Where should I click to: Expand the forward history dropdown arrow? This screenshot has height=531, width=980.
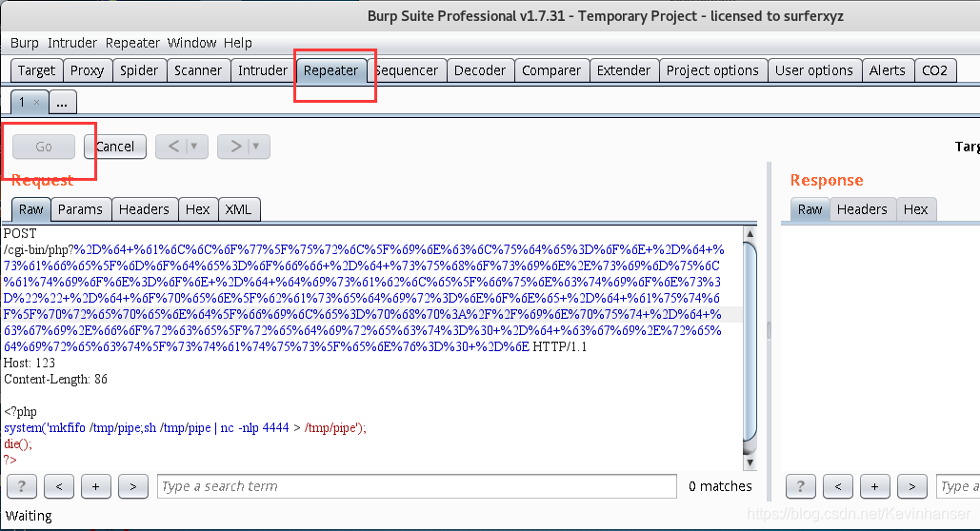point(256,147)
